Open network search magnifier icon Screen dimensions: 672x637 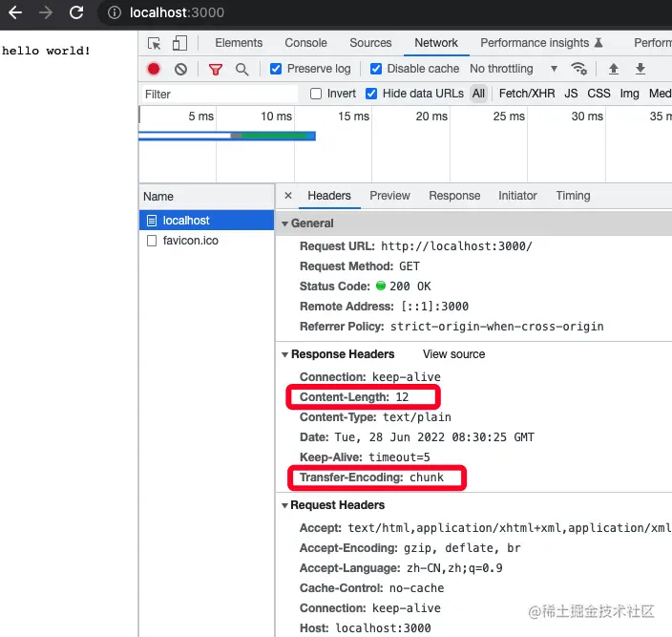click(241, 69)
